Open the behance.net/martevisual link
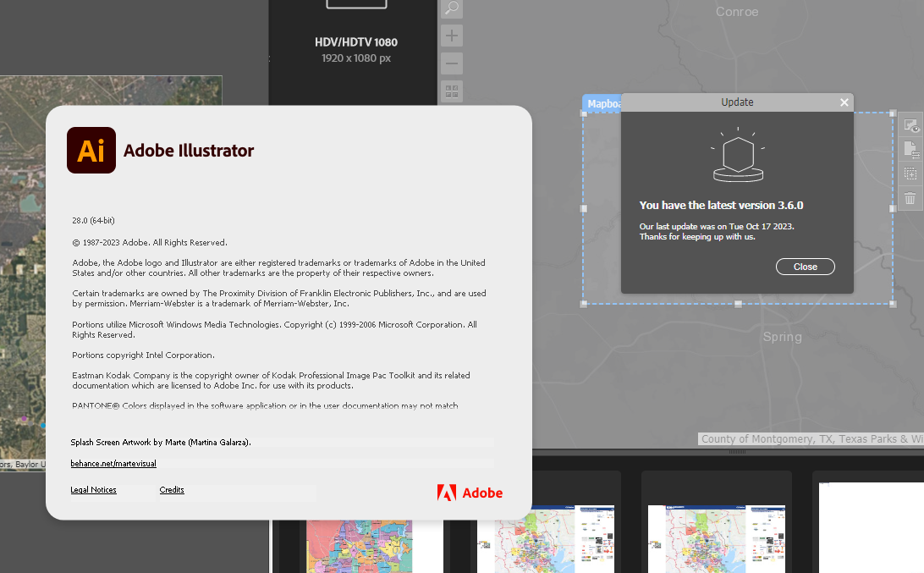Viewport: 924px width, 573px height. pyautogui.click(x=113, y=463)
